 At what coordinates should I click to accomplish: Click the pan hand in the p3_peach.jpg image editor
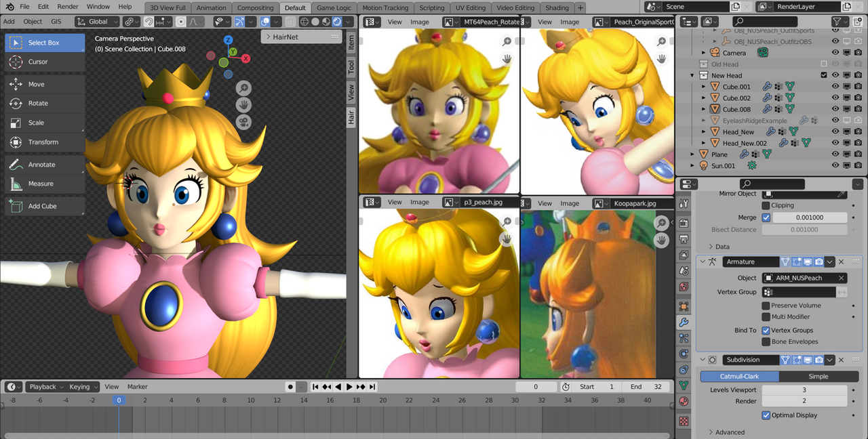(507, 239)
